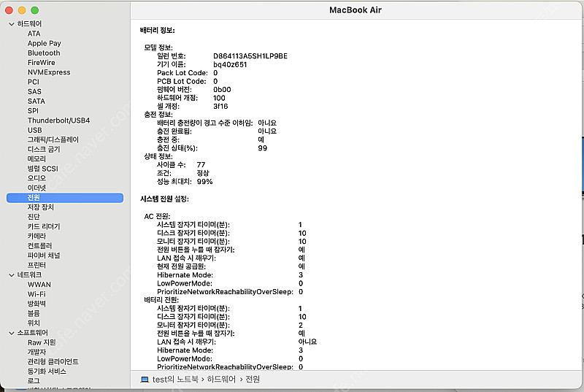Select SAS in the hardware list
The width and height of the screenshot is (584, 392).
tap(34, 91)
